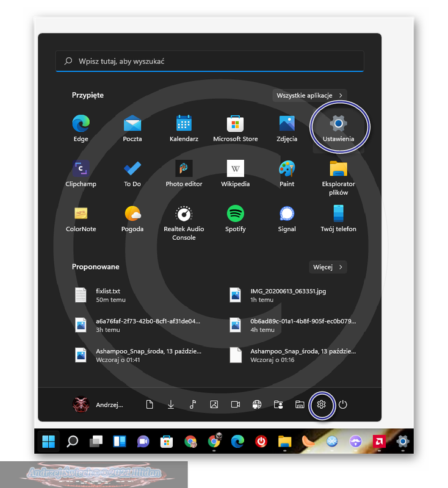
Task: Launch the Zdjęcia photos app
Action: 287,128
